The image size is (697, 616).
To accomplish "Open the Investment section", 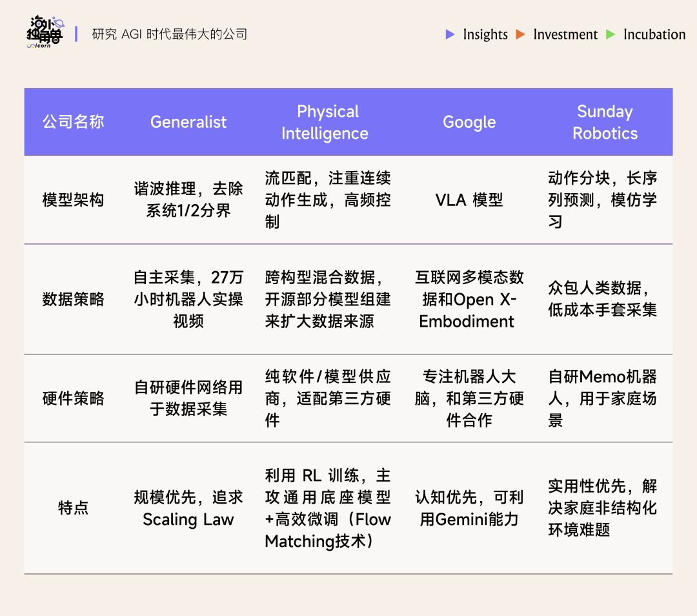I will 566,35.
